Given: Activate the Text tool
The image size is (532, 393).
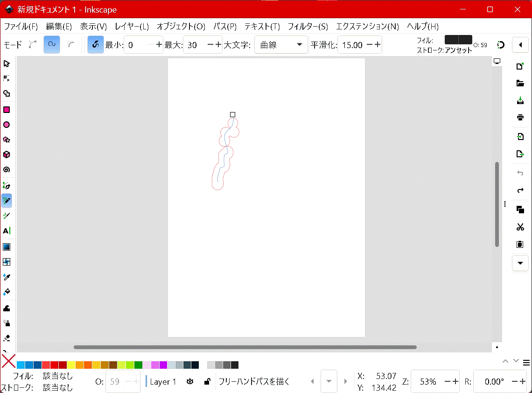Looking at the screenshot, I should click(7, 231).
